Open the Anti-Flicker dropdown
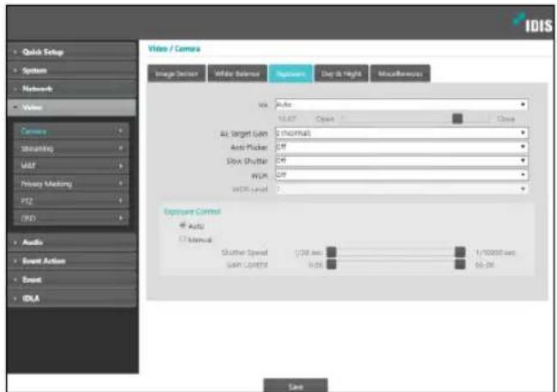Image resolution: width=557 pixels, height=392 pixels. click(x=401, y=147)
